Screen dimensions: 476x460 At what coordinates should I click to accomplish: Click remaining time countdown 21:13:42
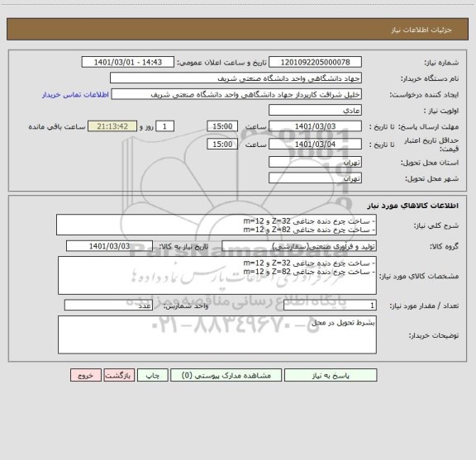click(x=112, y=126)
